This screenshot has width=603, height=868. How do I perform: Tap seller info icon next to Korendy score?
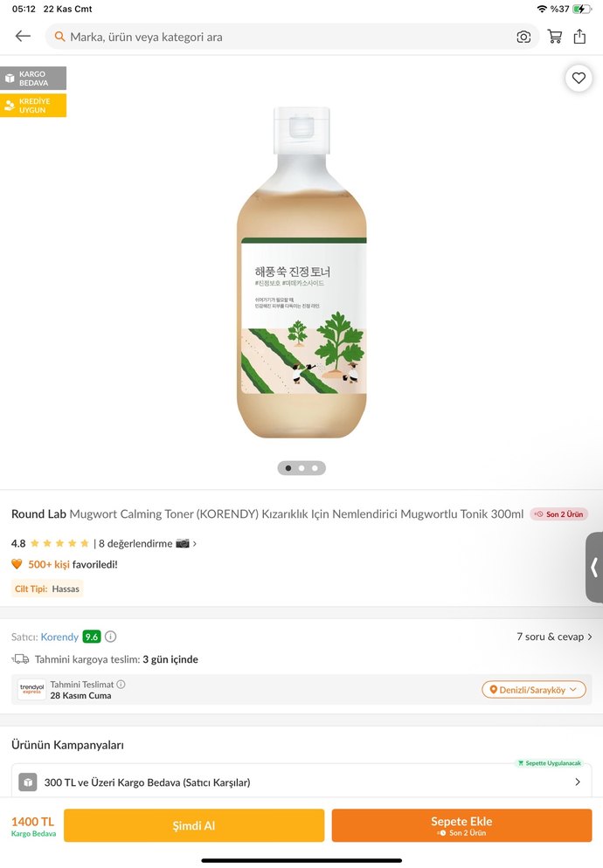pyautogui.click(x=111, y=637)
